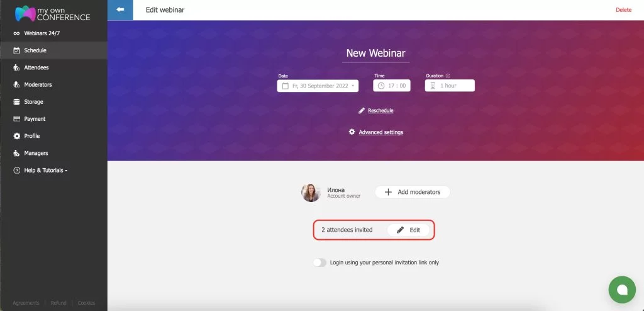This screenshot has width=644, height=311.
Task: Open the Date dropdown showing 30 September 2022
Action: pos(318,86)
